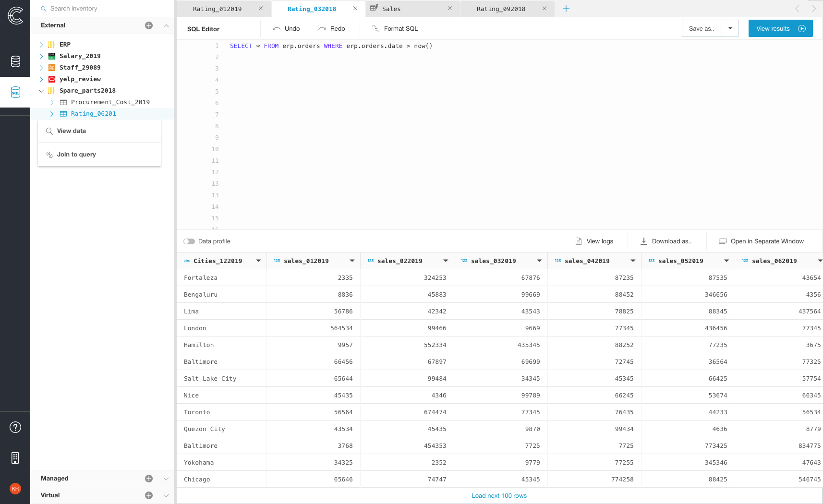The height and width of the screenshot is (504, 823).
Task: Open the Save as dropdown arrow
Action: 730,28
